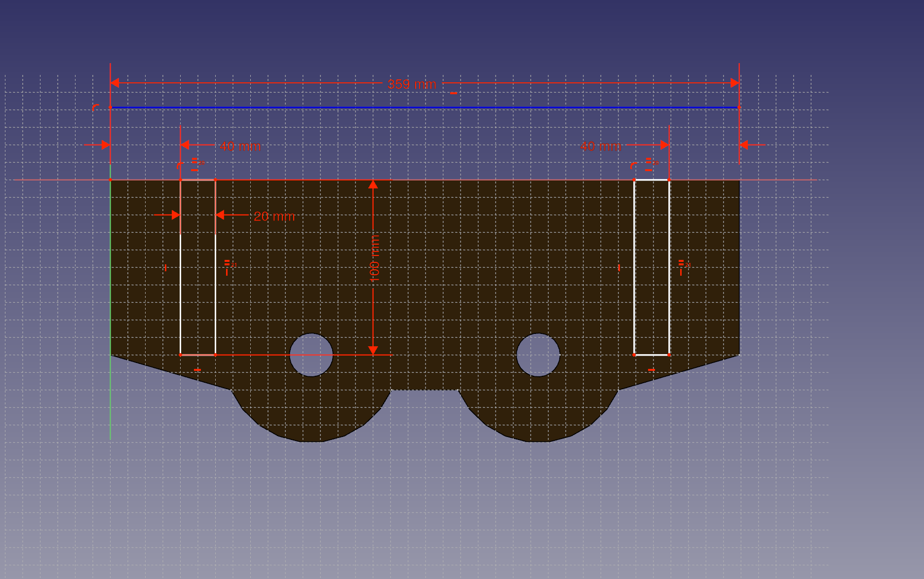The width and height of the screenshot is (924, 579).
Task: Select point-on-object icon left of the blue line
Action: 95,107
